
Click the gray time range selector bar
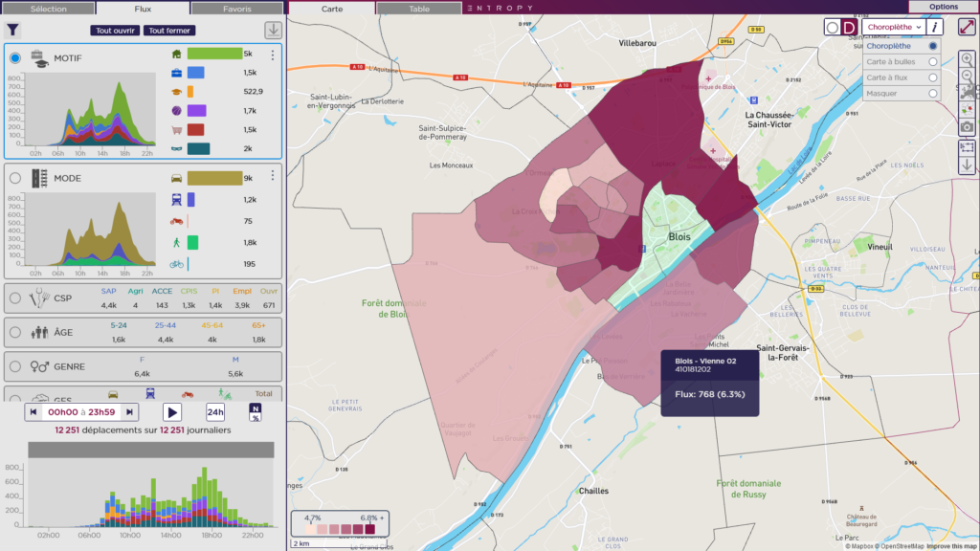[x=150, y=450]
